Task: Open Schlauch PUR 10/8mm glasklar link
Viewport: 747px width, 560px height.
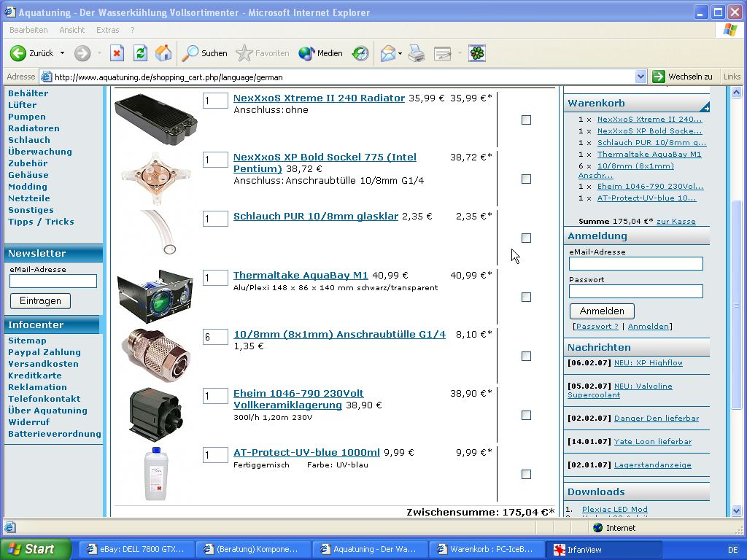Action: click(x=316, y=216)
